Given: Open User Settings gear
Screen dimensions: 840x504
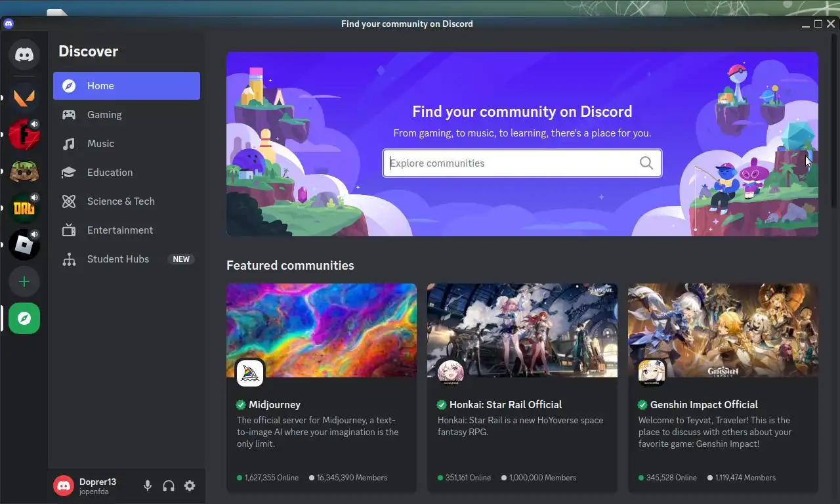Looking at the screenshot, I should [190, 486].
